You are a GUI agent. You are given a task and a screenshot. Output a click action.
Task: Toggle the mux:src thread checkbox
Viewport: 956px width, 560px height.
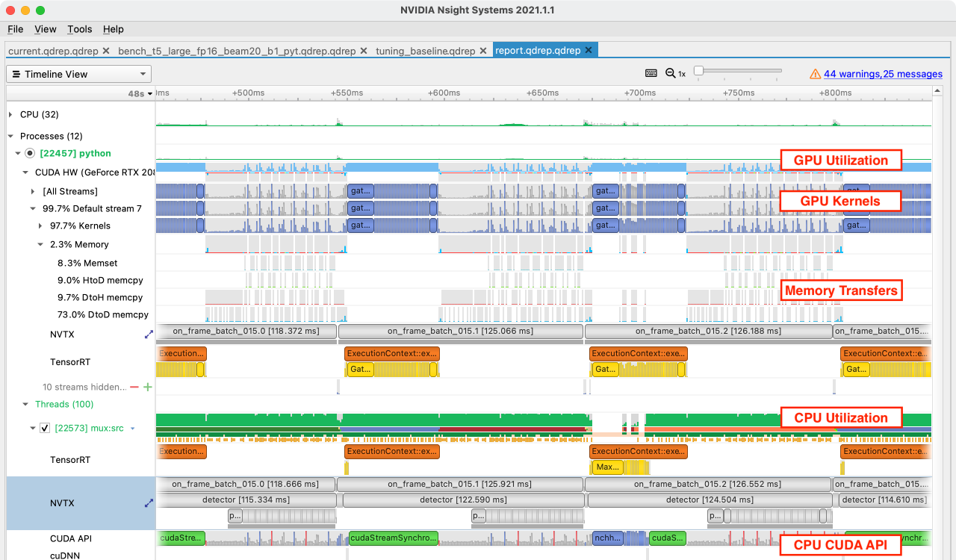click(x=45, y=428)
